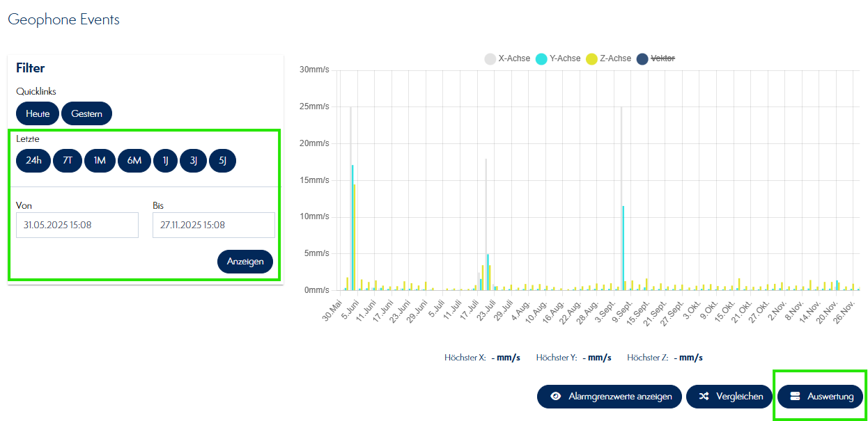Show the last 24h range
Viewport: 868px width, 421px height.
point(33,161)
